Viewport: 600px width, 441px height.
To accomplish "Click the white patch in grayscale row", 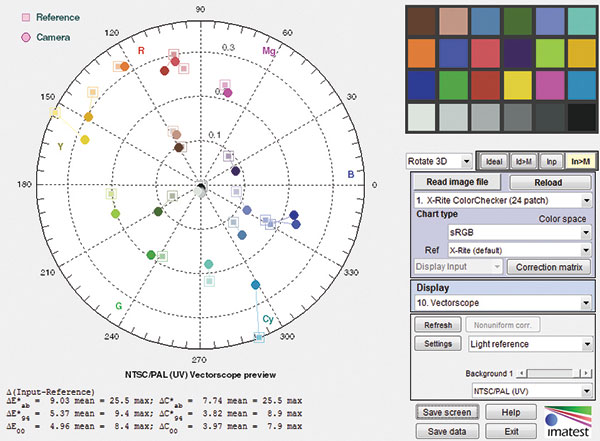I will (421, 118).
